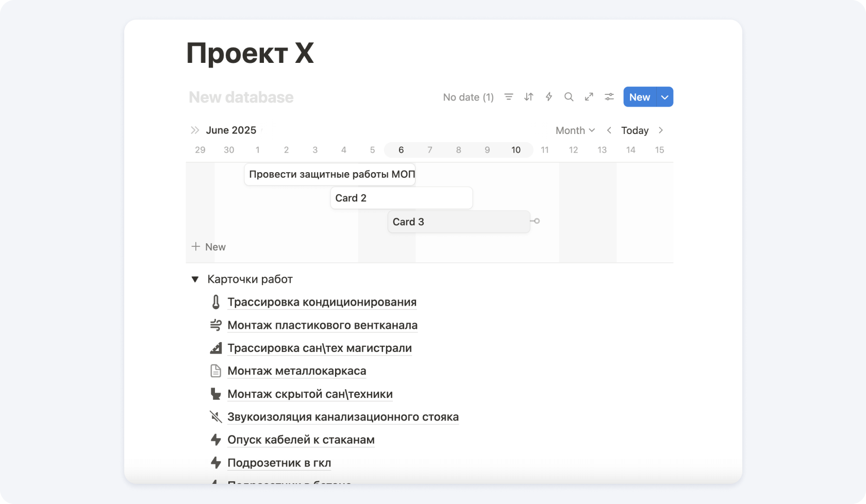Go to previous period in timeline
The width and height of the screenshot is (866, 504).
(x=609, y=130)
